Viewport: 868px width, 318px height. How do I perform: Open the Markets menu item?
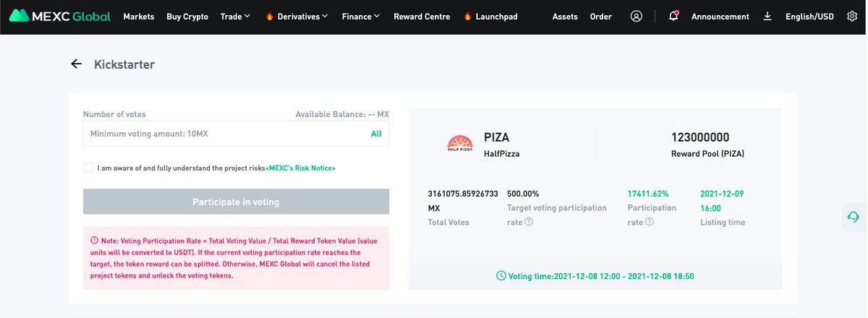click(x=139, y=16)
